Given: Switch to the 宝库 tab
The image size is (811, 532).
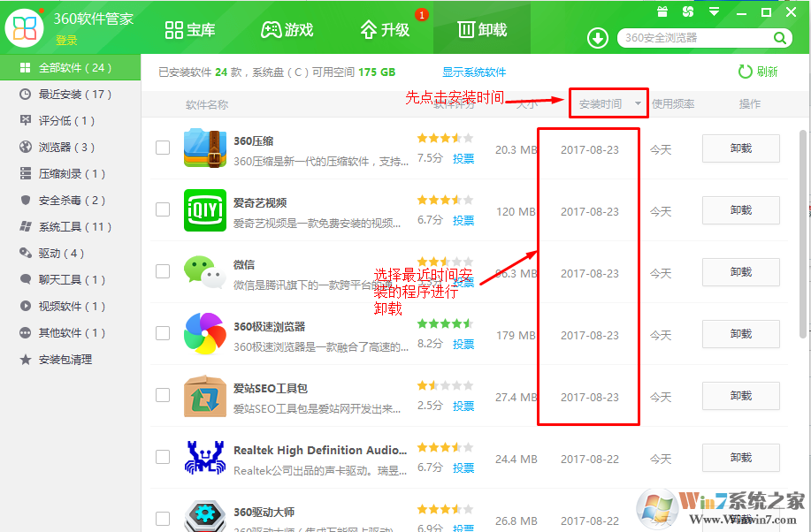Looking at the screenshot, I should (x=190, y=29).
